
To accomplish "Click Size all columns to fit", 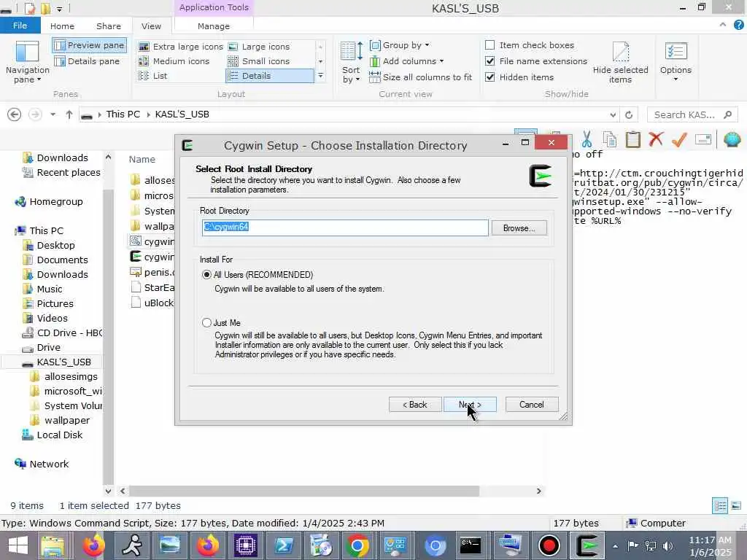I will [421, 77].
